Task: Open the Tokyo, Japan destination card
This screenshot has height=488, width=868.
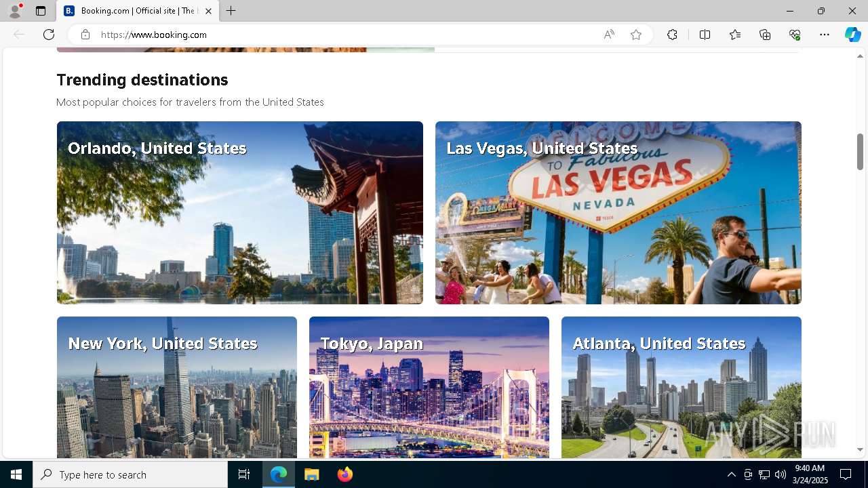Action: pos(429,388)
